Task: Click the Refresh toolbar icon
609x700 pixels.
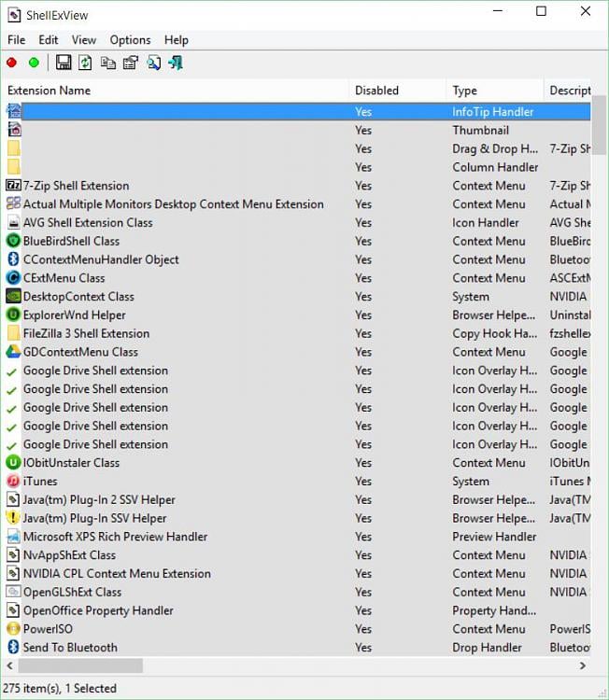Action: [85, 63]
